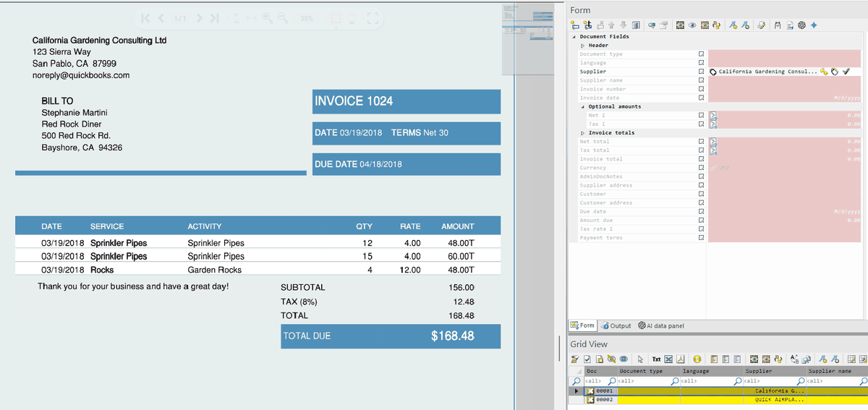Click the PDF icon in Grid View toolbar
Image resolution: width=868 pixels, height=410 pixels.
coord(681,359)
